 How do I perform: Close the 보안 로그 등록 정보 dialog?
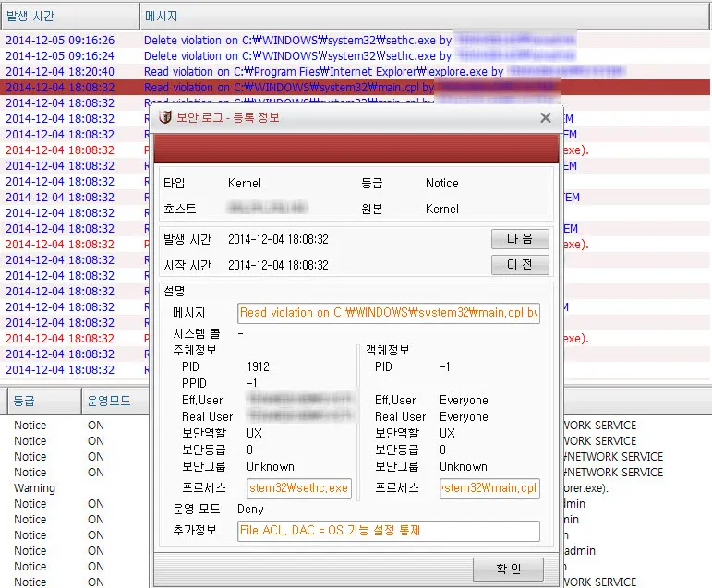(x=545, y=117)
